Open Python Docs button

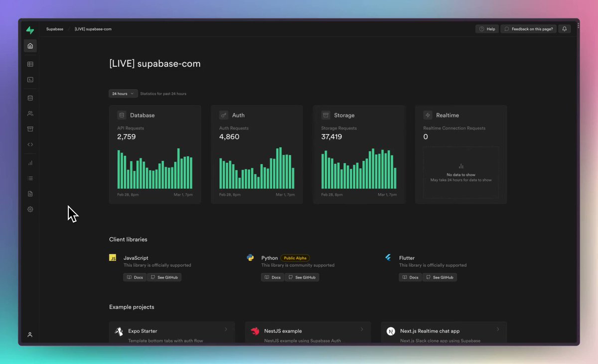[x=273, y=277]
